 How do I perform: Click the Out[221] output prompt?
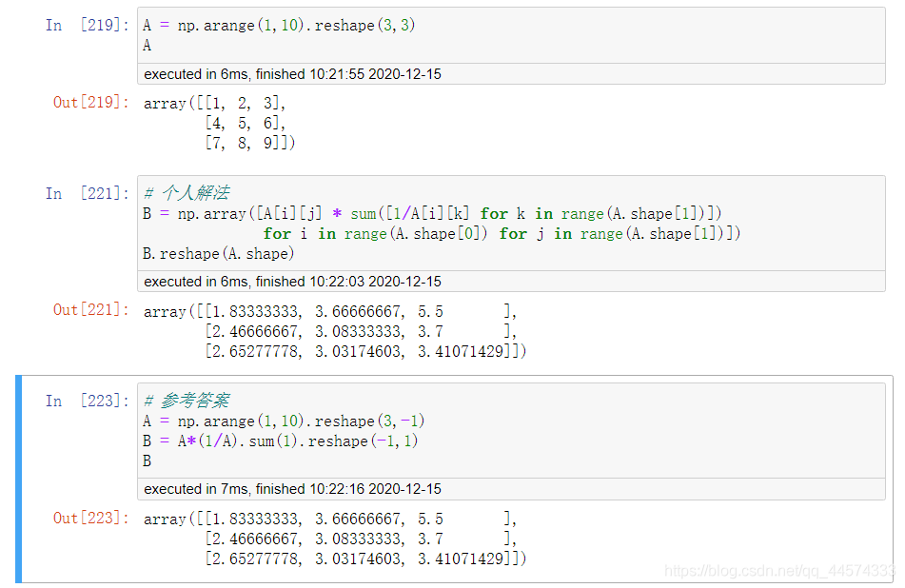click(90, 310)
